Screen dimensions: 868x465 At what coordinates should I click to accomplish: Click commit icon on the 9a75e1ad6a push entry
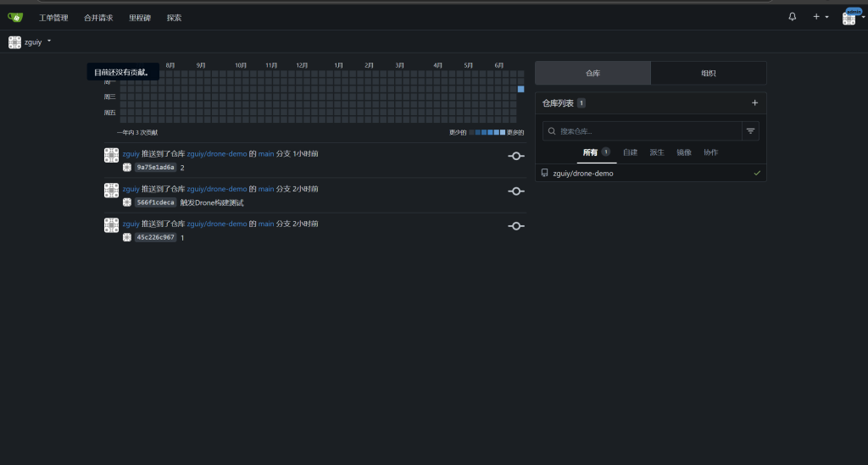coord(515,156)
